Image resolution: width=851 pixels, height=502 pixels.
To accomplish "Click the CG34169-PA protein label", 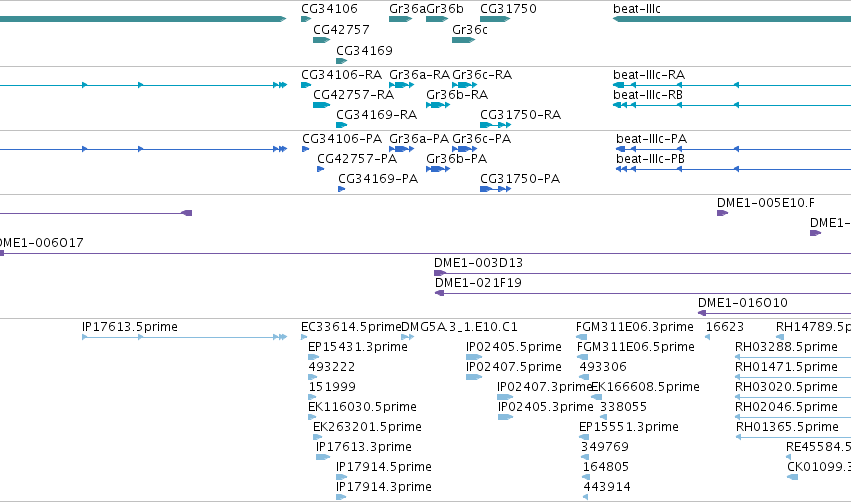I will pyautogui.click(x=378, y=179).
